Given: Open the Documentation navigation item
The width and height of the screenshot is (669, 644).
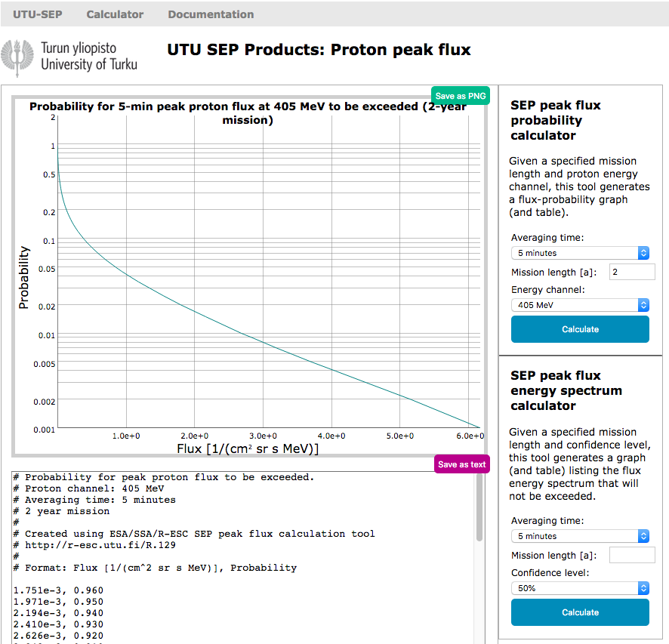Looking at the screenshot, I should tap(211, 14).
